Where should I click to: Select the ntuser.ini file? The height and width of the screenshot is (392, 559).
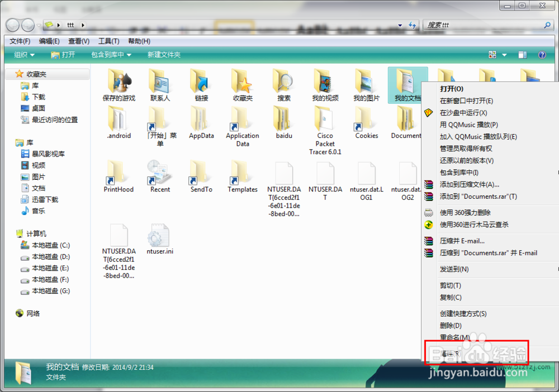click(160, 239)
